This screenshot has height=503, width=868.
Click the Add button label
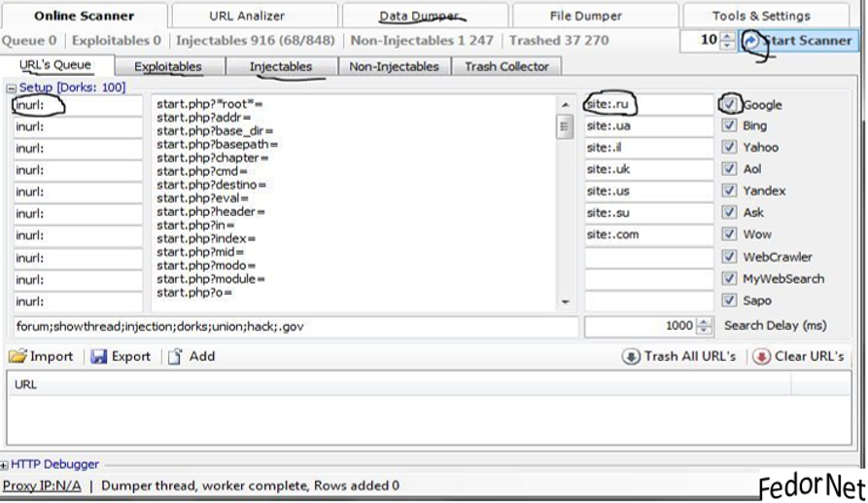(201, 356)
